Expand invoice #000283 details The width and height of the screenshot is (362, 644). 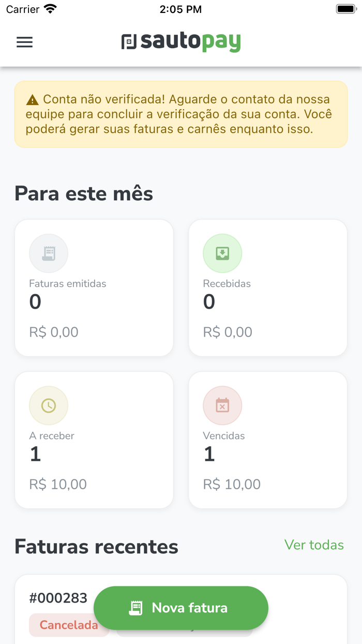(58, 598)
